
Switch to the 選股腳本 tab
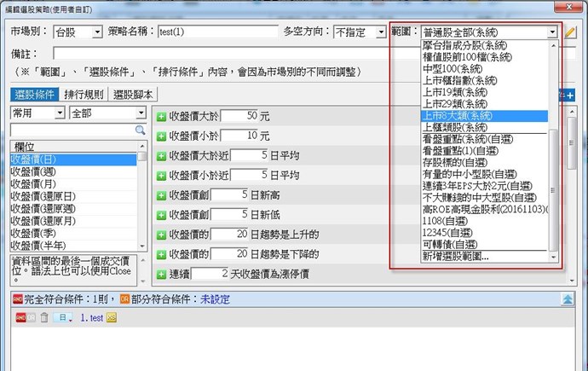click(x=133, y=95)
